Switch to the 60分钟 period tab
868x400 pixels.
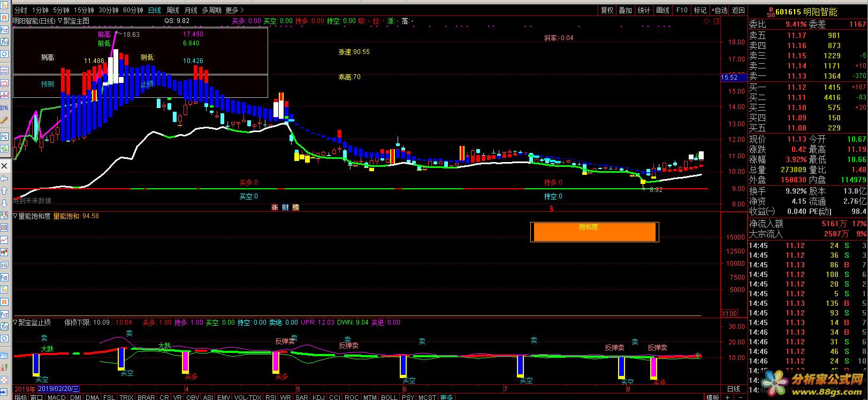click(133, 10)
